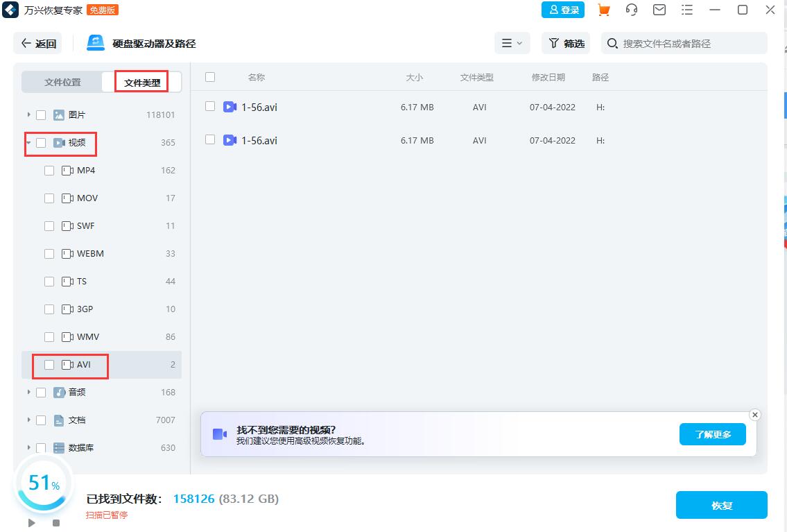Sort by the 修改日期 column header

[548, 77]
